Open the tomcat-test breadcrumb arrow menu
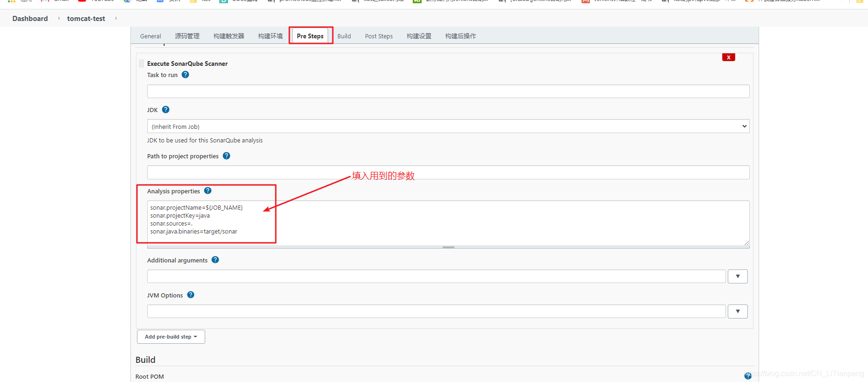The height and width of the screenshot is (382, 868). point(116,18)
